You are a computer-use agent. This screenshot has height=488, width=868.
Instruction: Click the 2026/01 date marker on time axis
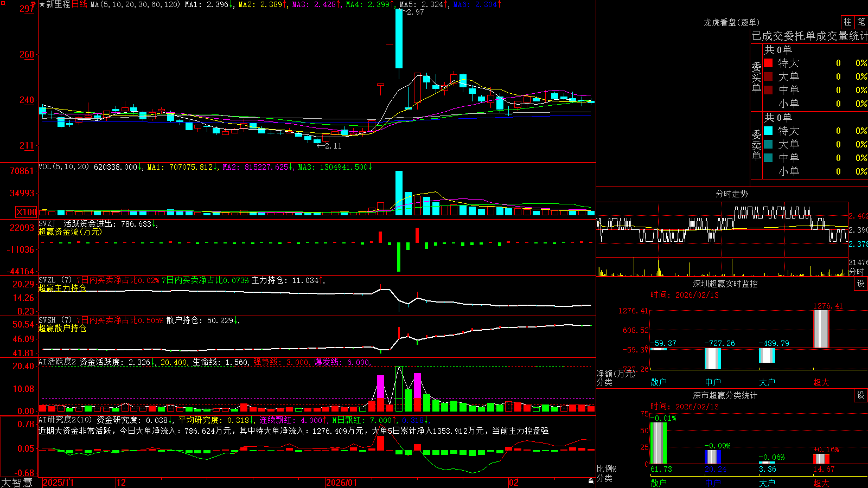(342, 483)
